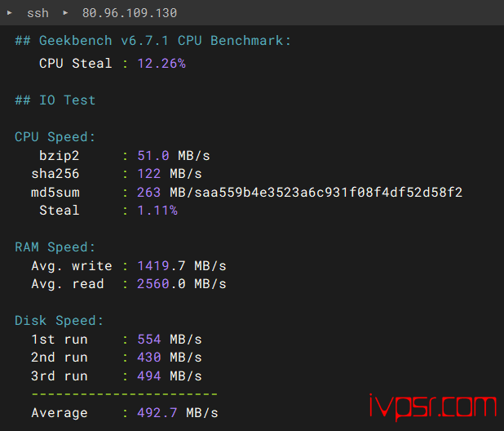This screenshot has height=431, width=504.
Task: Click the Geekbench v6.7.1 CPU Benchmark heading
Action: pos(153,41)
